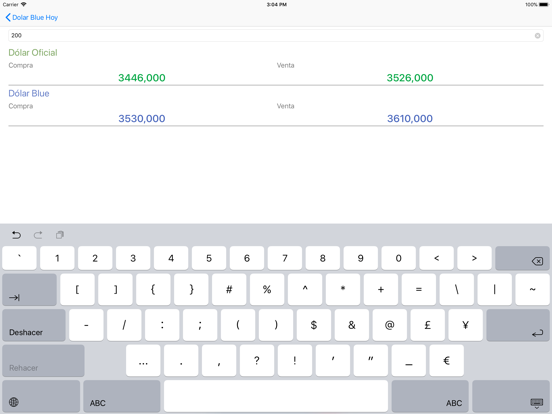Tap the battery indicator in status bar

[x=544, y=5]
